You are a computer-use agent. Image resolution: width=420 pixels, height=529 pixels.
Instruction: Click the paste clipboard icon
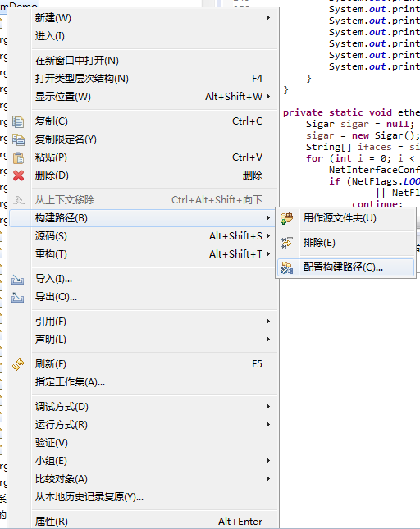18,157
